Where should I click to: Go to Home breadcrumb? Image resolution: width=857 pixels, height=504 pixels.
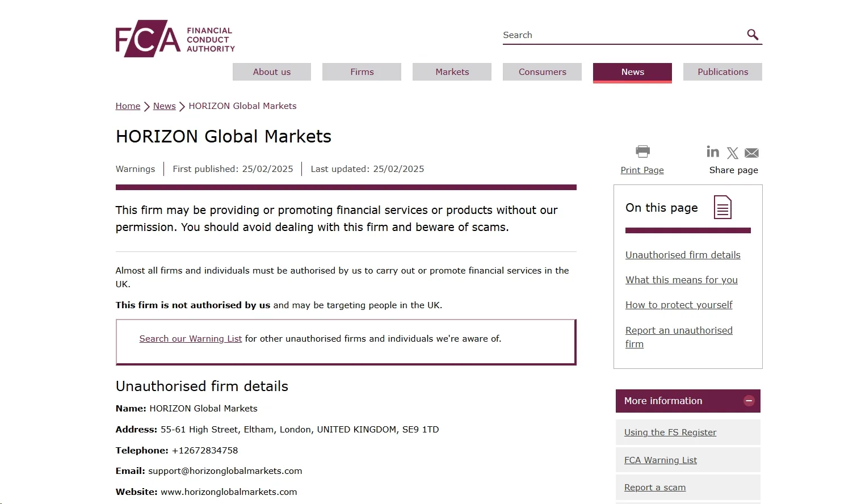tap(128, 106)
